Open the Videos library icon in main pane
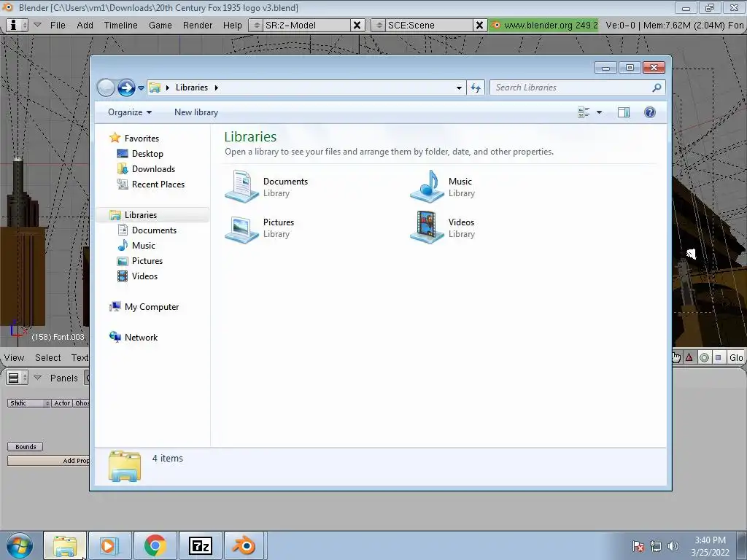The height and width of the screenshot is (560, 747). pyautogui.click(x=427, y=227)
